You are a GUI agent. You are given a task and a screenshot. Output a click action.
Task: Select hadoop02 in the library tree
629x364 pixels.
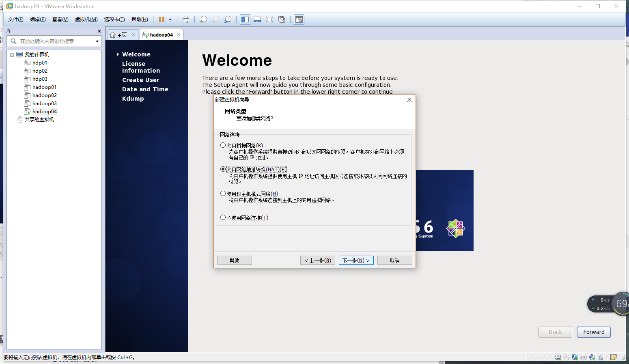point(44,95)
